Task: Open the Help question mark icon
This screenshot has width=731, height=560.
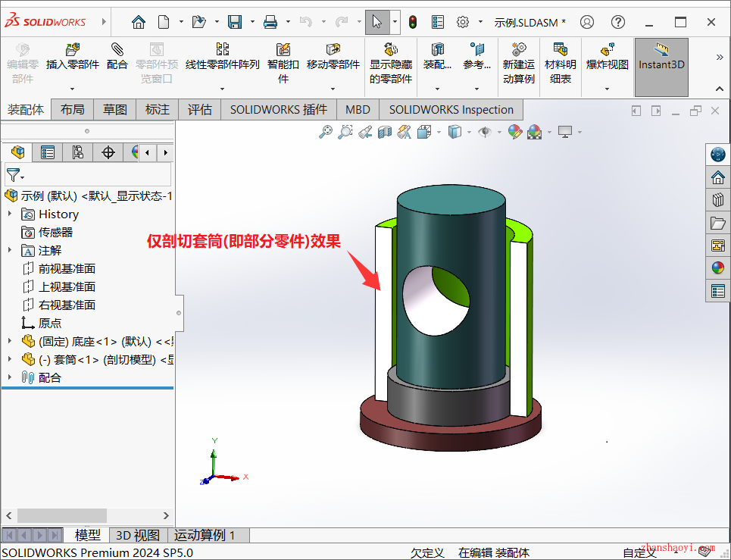Action: click(618, 22)
